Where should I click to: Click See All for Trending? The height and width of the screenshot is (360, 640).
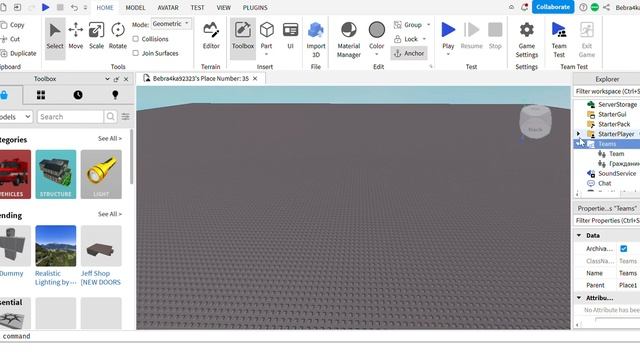(109, 214)
